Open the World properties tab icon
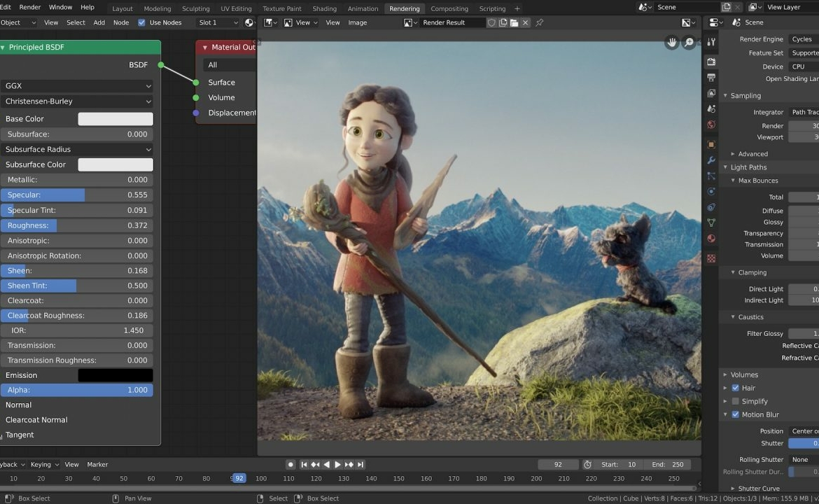This screenshot has width=819, height=504. pos(711,125)
